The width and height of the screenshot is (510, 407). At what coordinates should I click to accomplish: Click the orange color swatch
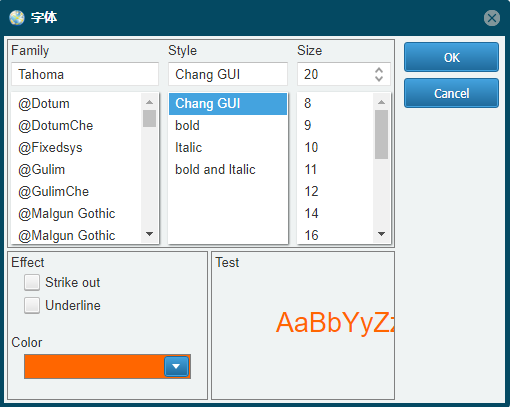pyautogui.click(x=94, y=367)
